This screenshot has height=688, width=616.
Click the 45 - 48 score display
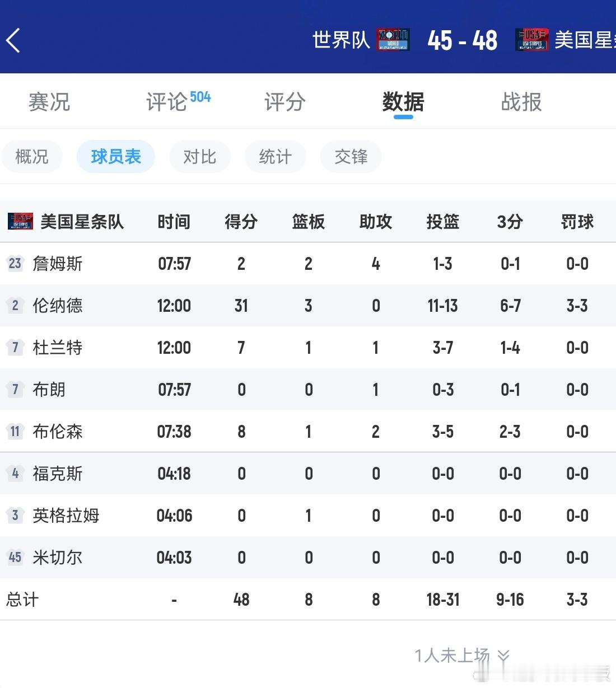click(463, 39)
